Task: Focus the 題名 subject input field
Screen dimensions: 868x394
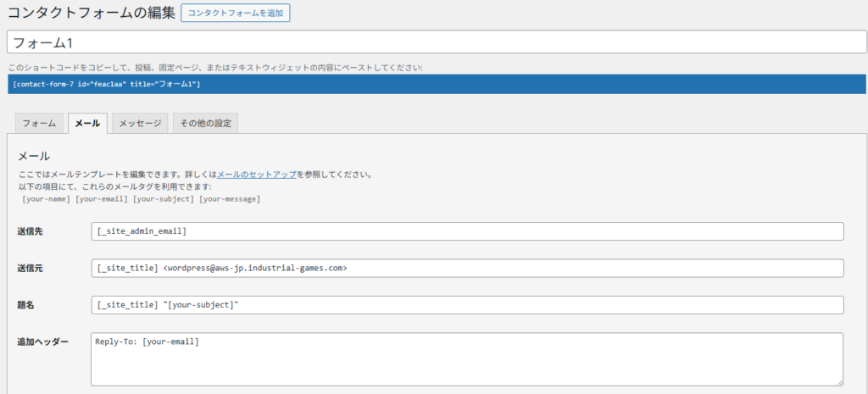Action: [x=466, y=305]
